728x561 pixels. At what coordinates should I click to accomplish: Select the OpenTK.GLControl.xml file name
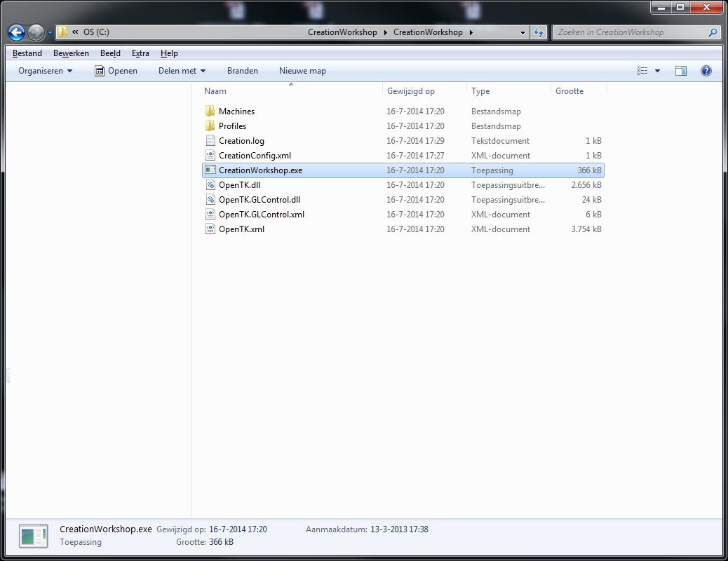pos(262,215)
